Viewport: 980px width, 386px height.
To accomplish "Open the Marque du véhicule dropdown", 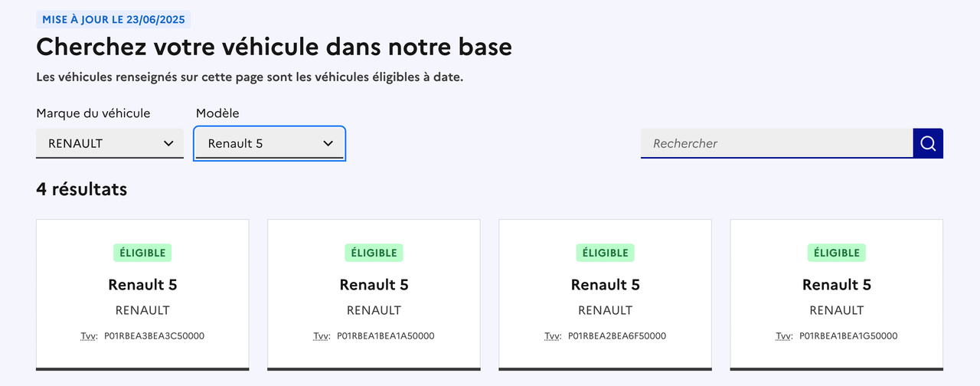I will pyautogui.click(x=109, y=143).
